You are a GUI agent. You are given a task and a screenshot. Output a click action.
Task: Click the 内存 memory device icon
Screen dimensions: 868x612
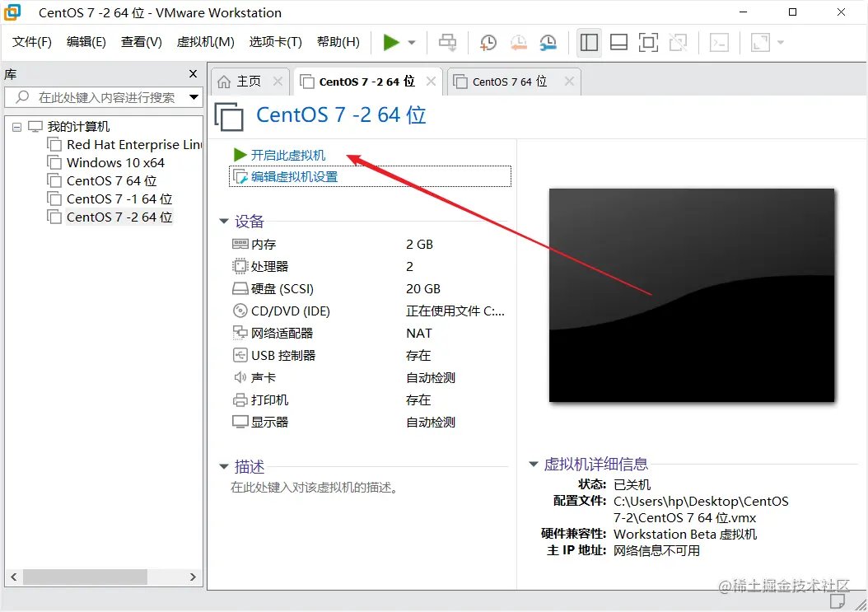[x=240, y=245]
